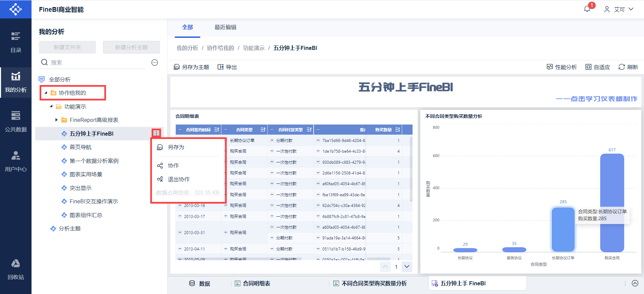This screenshot has width=644, height=294.
Task: Click the FineBI logo icon
Action: [x=16, y=9]
